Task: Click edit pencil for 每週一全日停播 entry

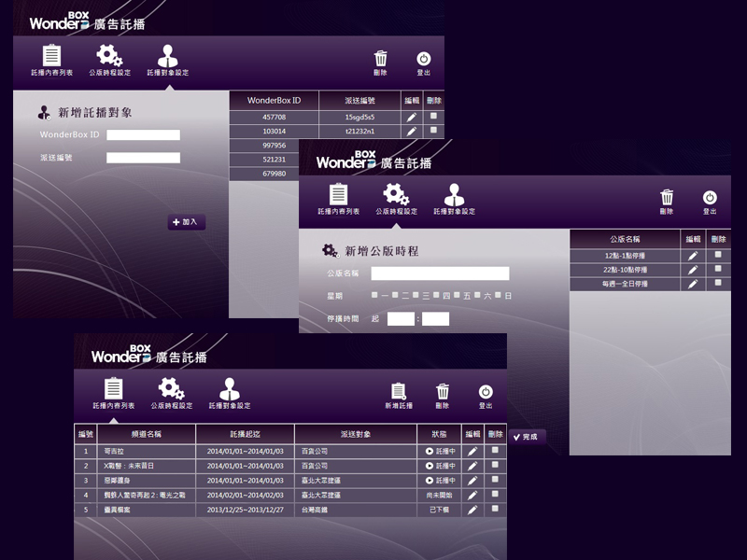Action: pos(693,284)
